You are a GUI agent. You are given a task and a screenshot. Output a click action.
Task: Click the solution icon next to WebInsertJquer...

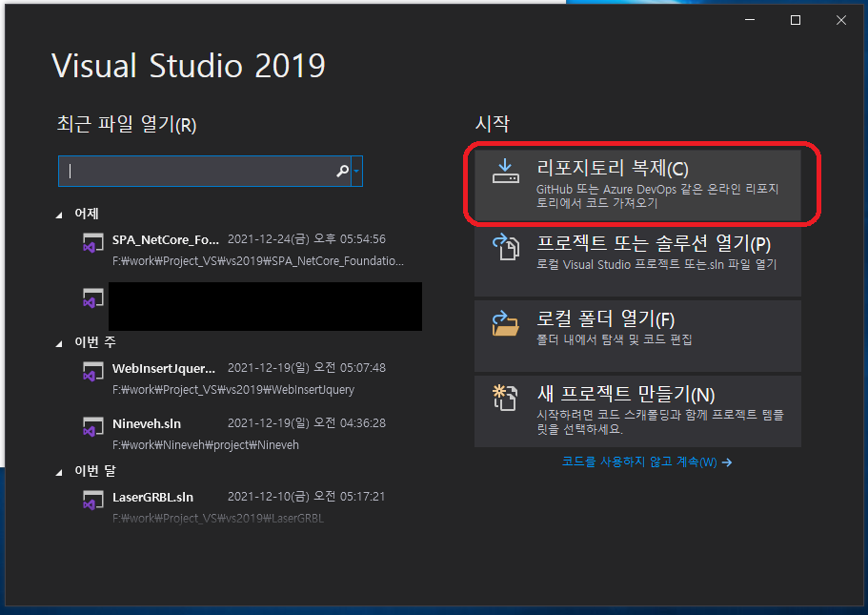point(93,371)
